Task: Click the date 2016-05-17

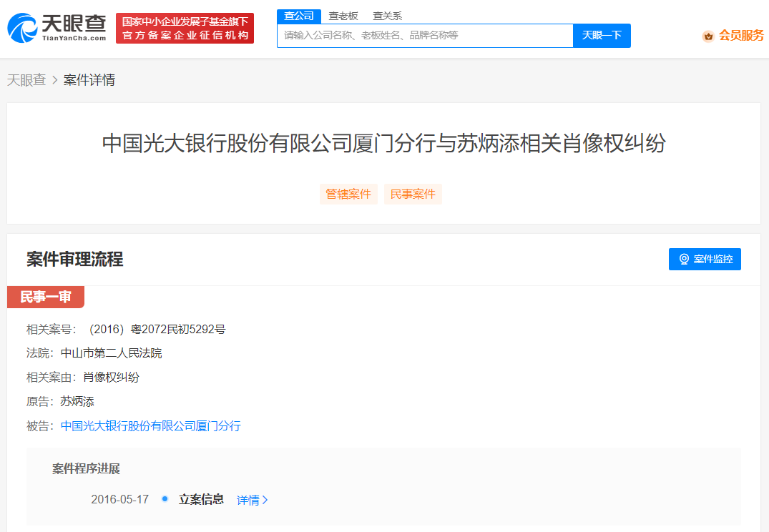Action: (x=120, y=499)
